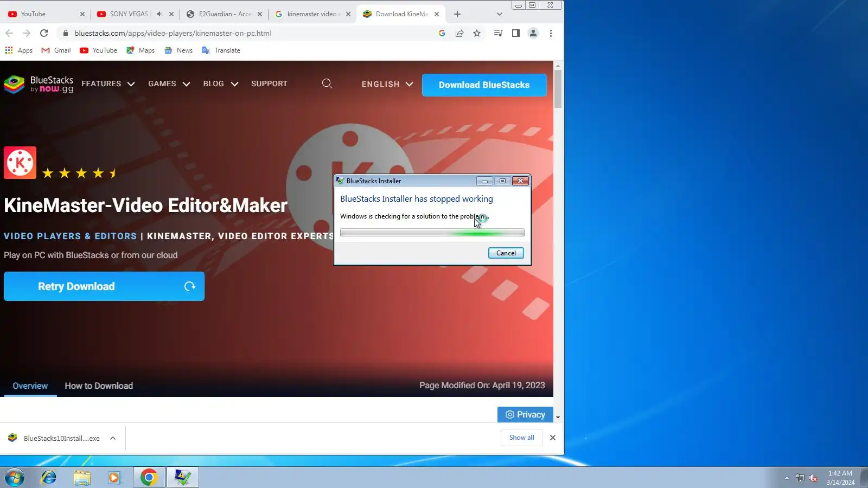Close the Download KineMaster tab
The image size is (868, 488).
(x=437, y=14)
